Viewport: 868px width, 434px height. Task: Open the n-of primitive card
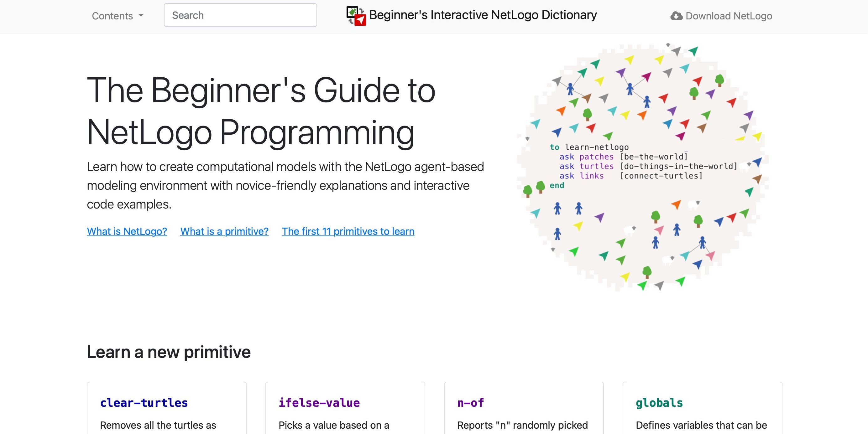pyautogui.click(x=470, y=403)
